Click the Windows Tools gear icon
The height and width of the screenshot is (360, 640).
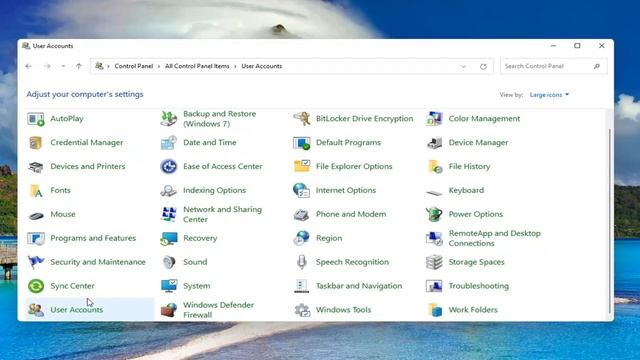[302, 310]
